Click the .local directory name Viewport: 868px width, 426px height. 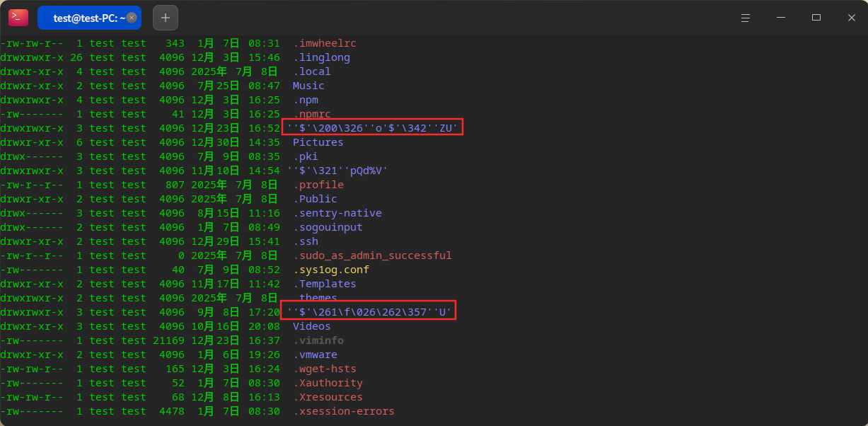pos(312,71)
